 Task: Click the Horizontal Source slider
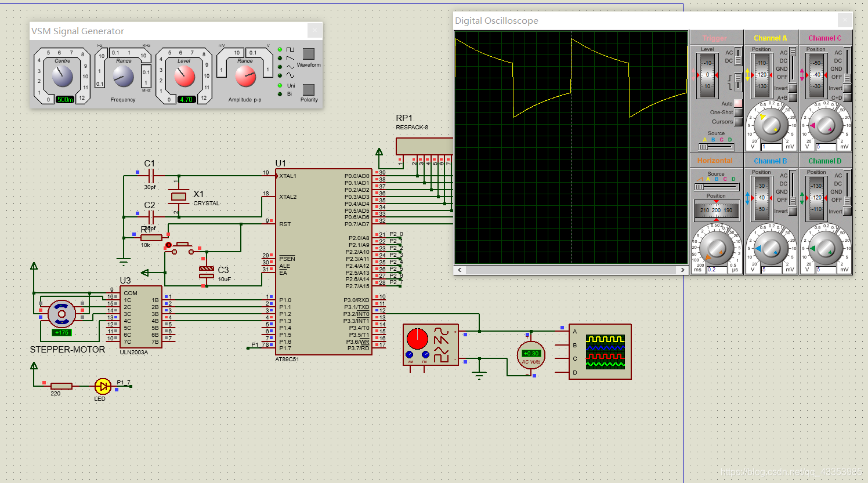[716, 187]
